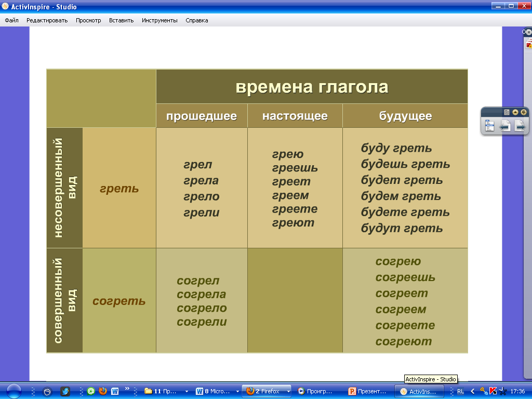The image size is (532, 399).
Task: Open the Инструменты menu
Action: [x=159, y=21]
